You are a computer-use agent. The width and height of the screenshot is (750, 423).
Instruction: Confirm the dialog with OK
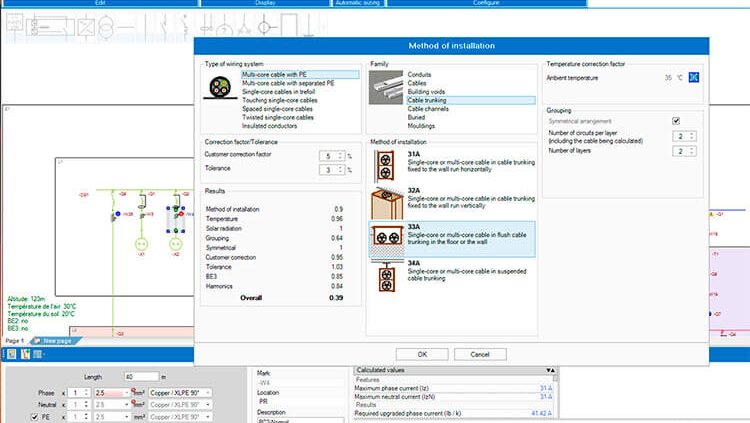pyautogui.click(x=422, y=355)
